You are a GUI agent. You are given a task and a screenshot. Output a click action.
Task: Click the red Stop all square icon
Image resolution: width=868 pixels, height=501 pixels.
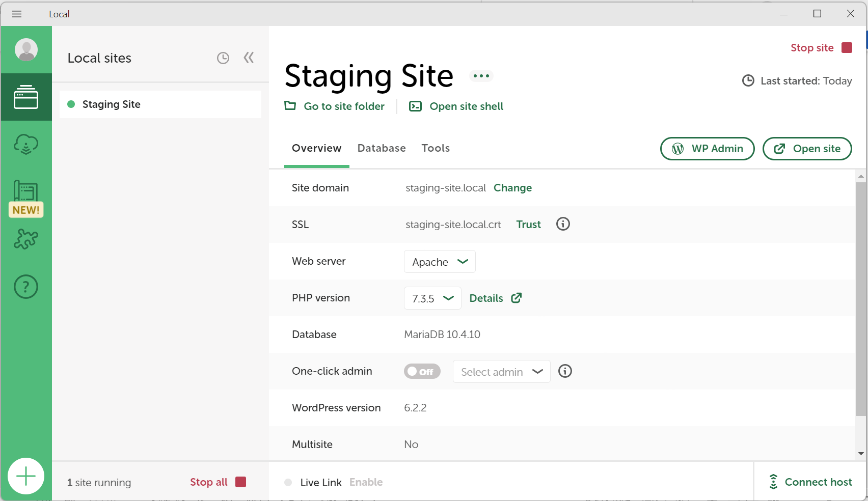(241, 482)
